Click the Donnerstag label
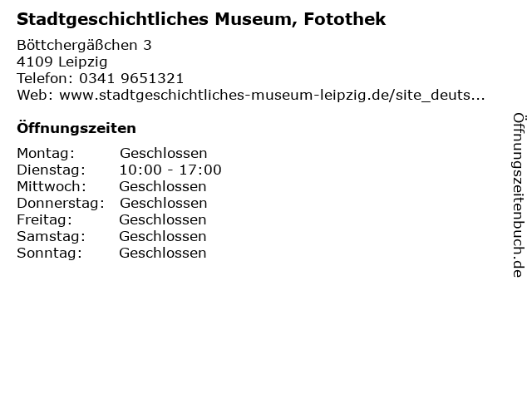 pos(61,203)
